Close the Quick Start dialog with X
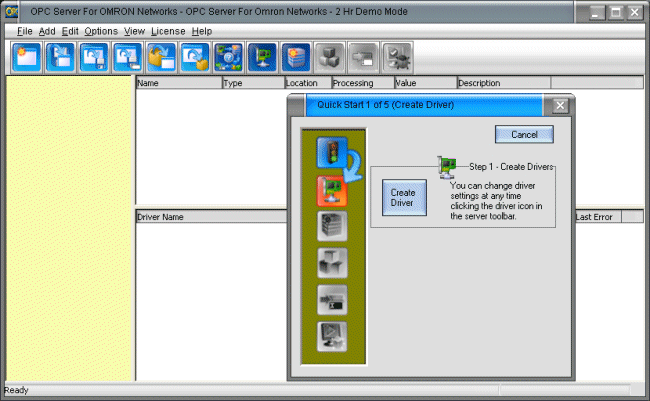Image resolution: width=650 pixels, height=401 pixels. click(x=560, y=105)
